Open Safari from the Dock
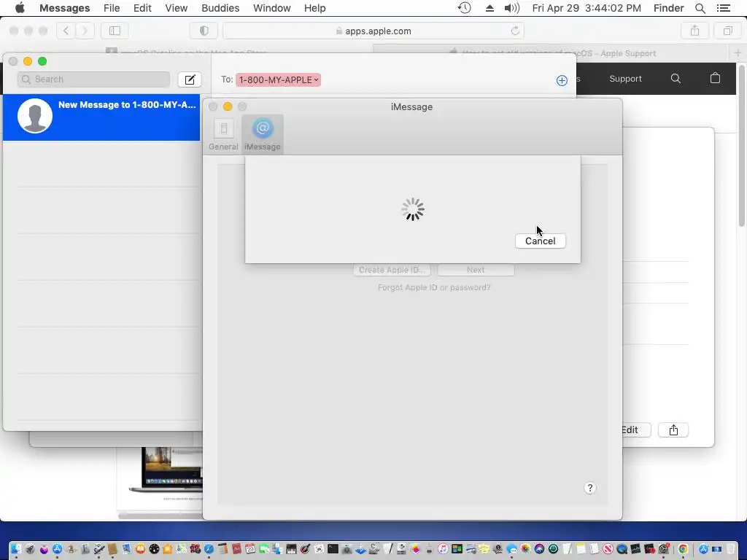The image size is (747, 560). coord(209,549)
